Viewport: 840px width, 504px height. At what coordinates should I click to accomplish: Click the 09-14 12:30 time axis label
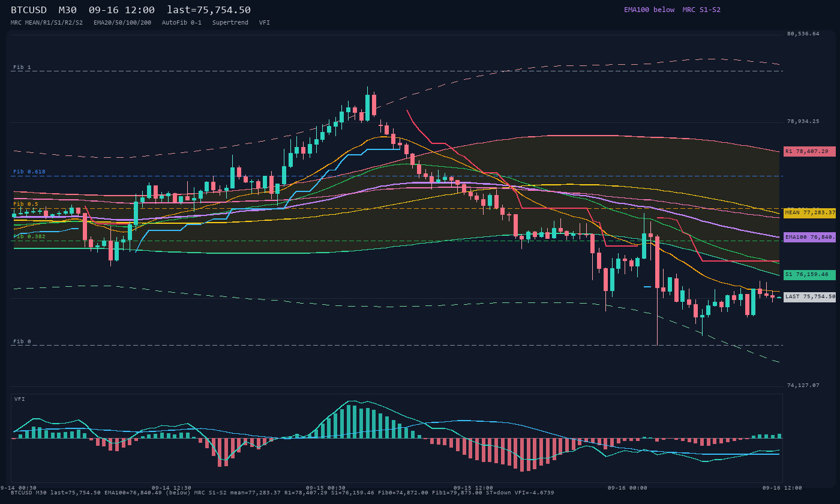click(172, 488)
